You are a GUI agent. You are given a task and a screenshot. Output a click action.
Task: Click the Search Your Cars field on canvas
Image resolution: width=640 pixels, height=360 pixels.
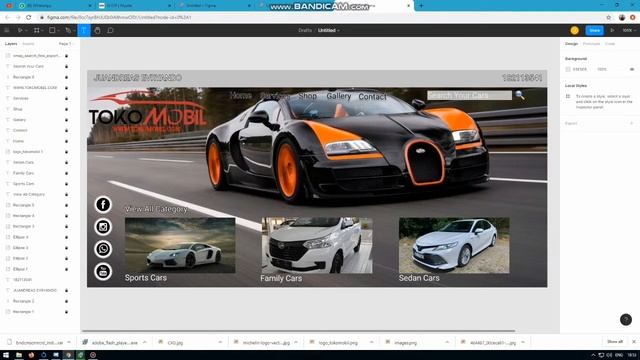tap(469, 95)
